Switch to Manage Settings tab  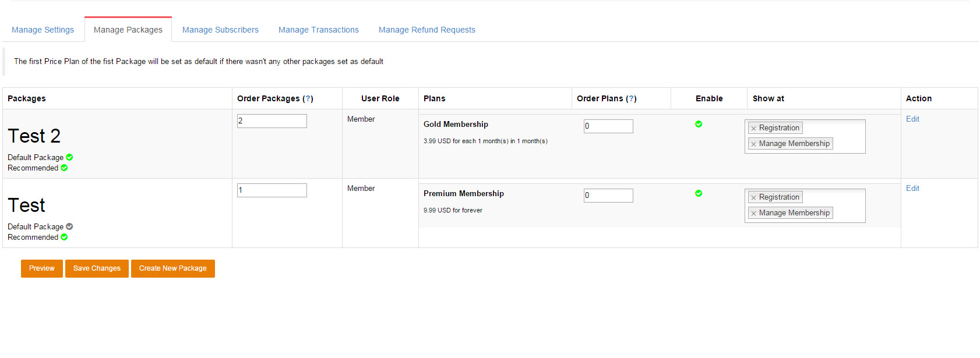pyautogui.click(x=43, y=30)
